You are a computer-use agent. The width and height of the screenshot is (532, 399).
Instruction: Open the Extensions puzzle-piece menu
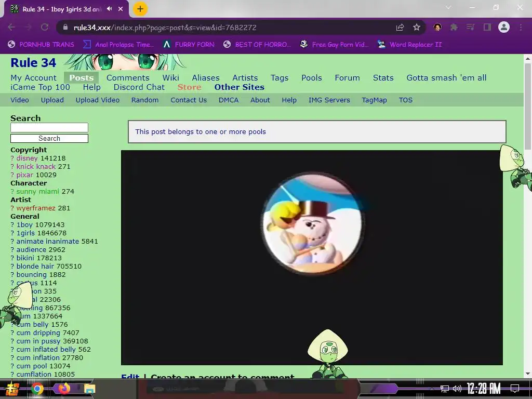point(454,27)
